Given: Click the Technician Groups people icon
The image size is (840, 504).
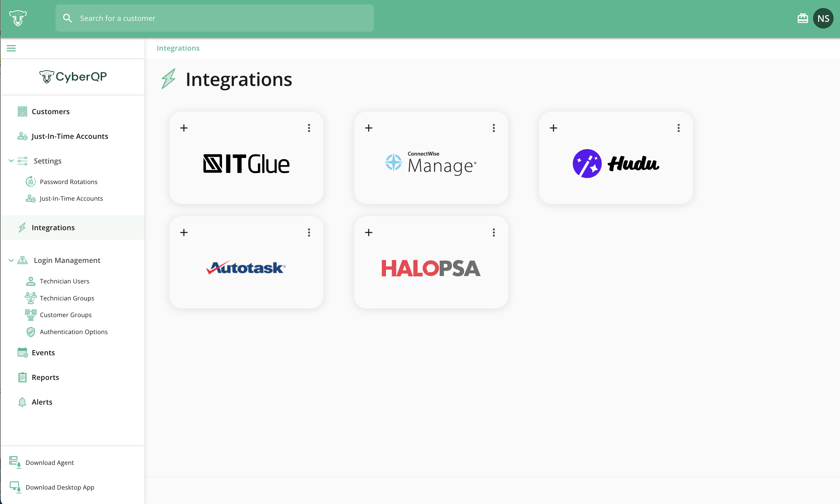Looking at the screenshot, I should (x=30, y=298).
